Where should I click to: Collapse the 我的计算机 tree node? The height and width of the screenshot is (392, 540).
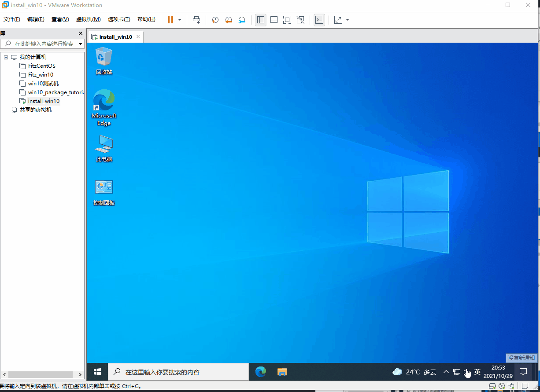click(x=6, y=57)
